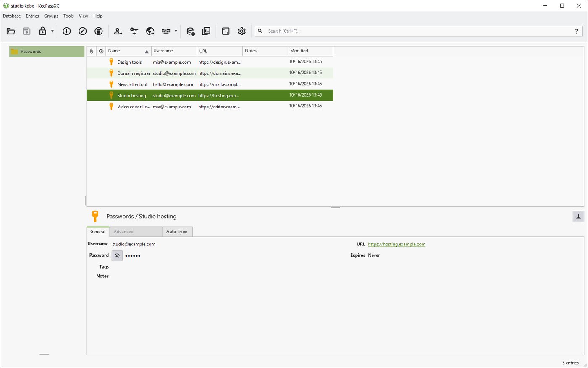Sort entries by the clock expiry column
The height and width of the screenshot is (368, 588).
[101, 51]
